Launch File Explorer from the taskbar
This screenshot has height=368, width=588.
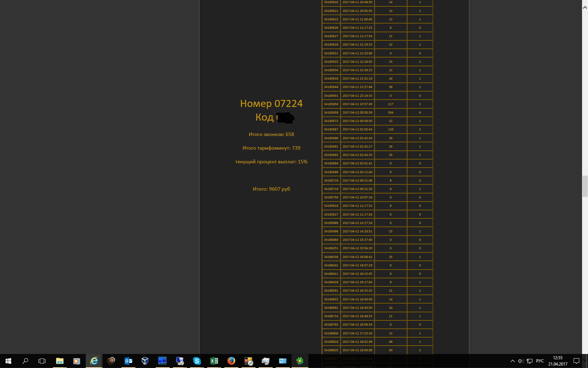click(59, 361)
